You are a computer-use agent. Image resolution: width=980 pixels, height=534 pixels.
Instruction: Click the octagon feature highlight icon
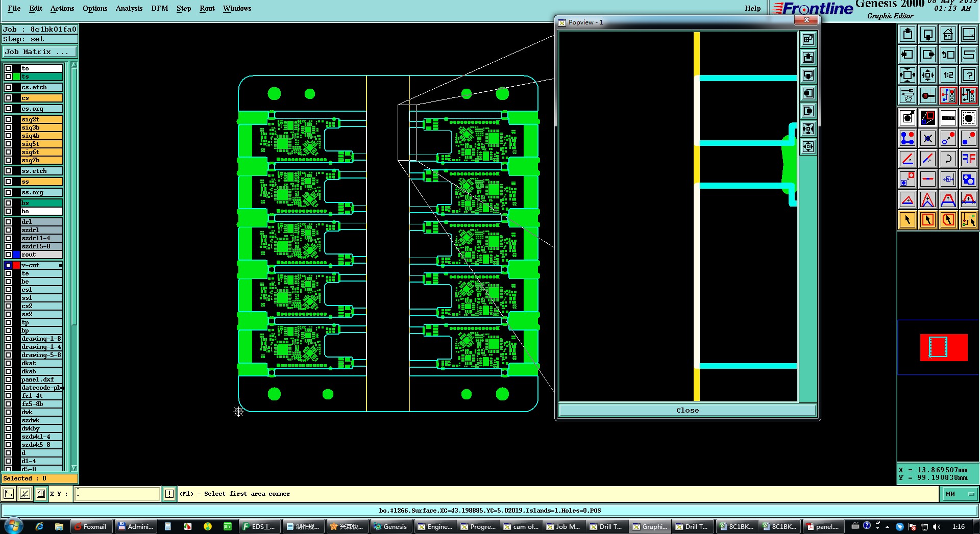[x=968, y=118]
